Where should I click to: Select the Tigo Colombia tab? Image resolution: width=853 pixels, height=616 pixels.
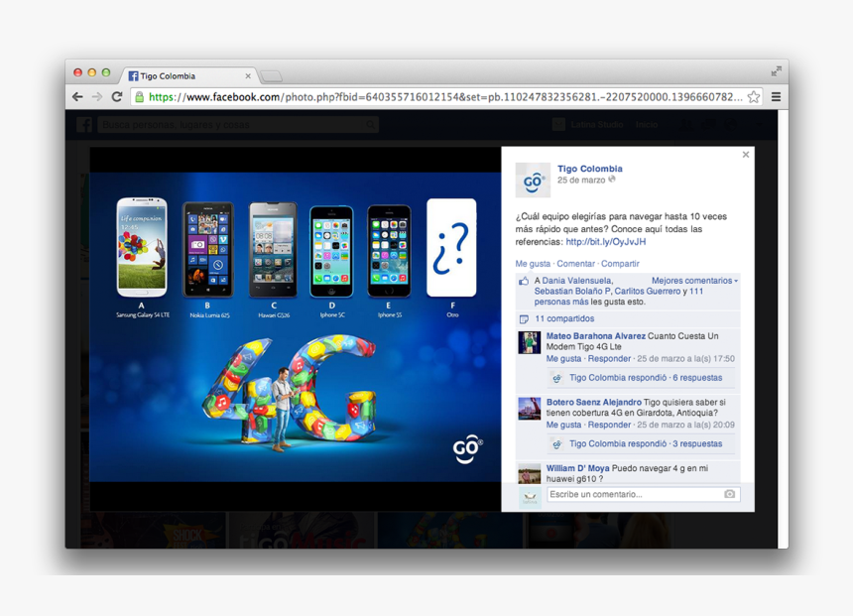click(x=187, y=76)
